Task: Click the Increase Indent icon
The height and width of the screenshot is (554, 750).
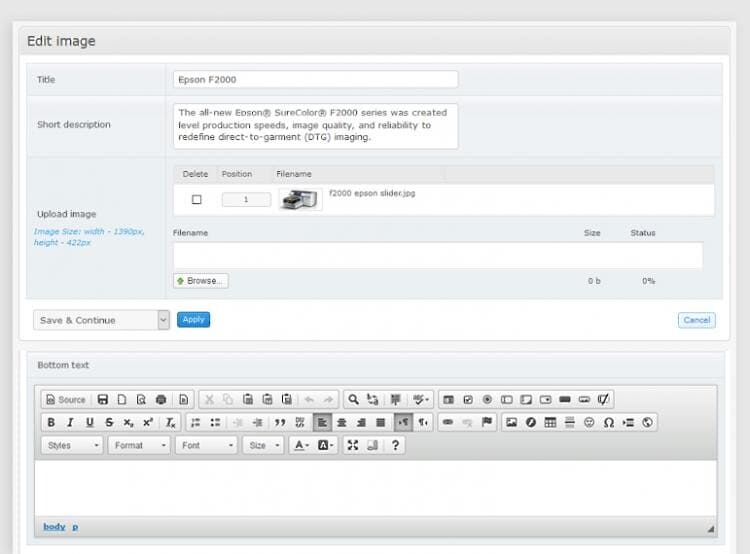Action: [x=257, y=422]
